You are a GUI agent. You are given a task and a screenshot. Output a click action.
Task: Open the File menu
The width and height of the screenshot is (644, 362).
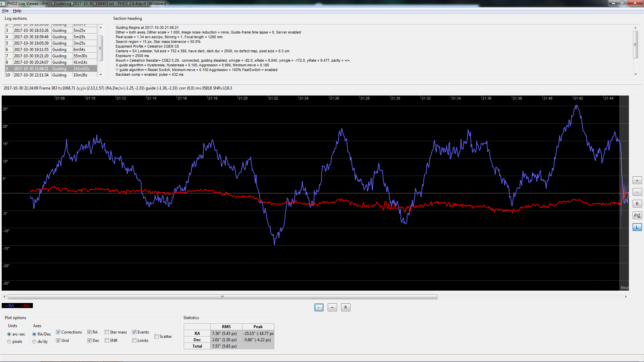[x=5, y=11]
